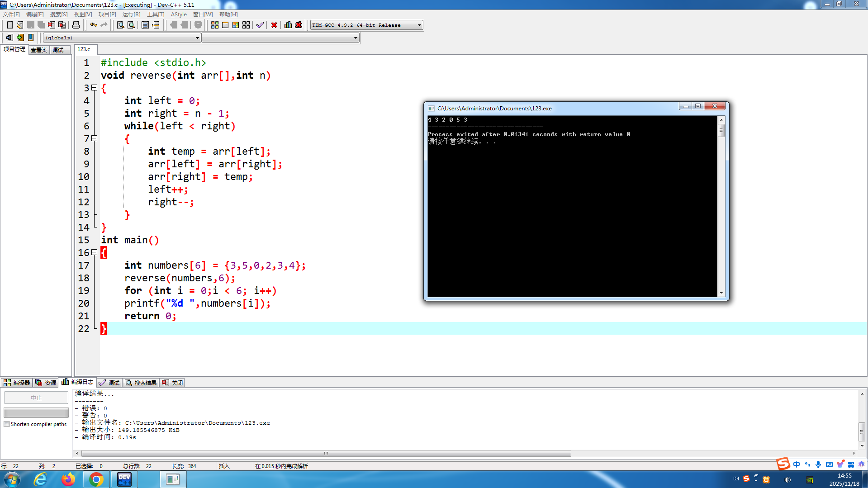Click the compile log horizontal scrollbar
Screen dimensions: 868x488
click(x=326, y=453)
